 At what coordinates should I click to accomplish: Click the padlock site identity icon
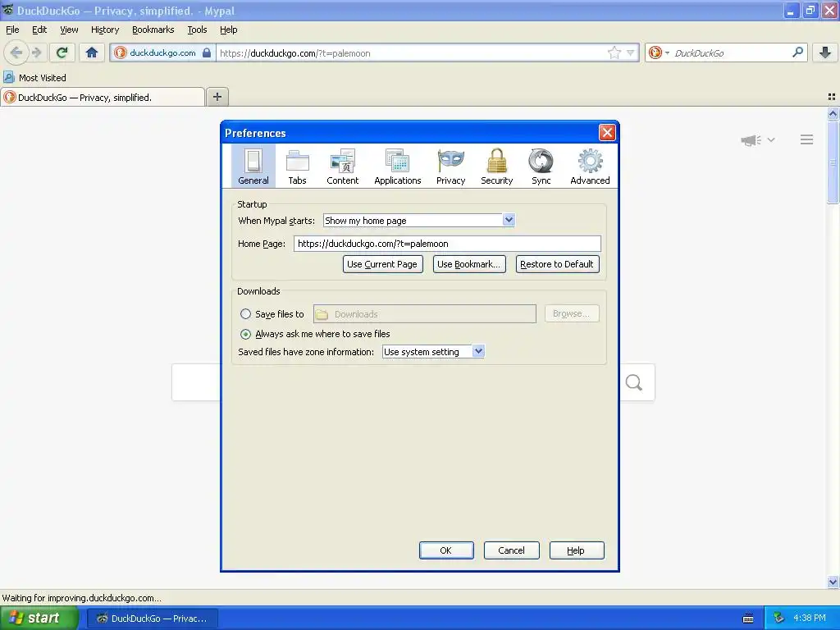pos(206,52)
